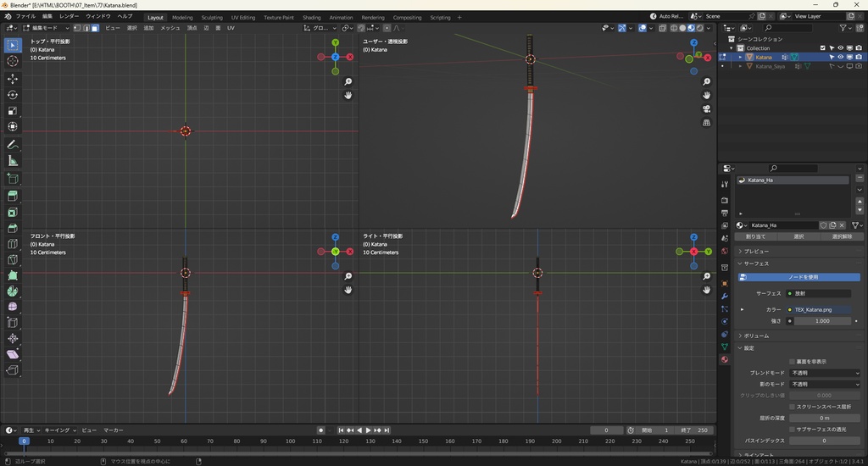Enable screen space refraction checkbox
Image resolution: width=868 pixels, height=466 pixels.
(793, 407)
